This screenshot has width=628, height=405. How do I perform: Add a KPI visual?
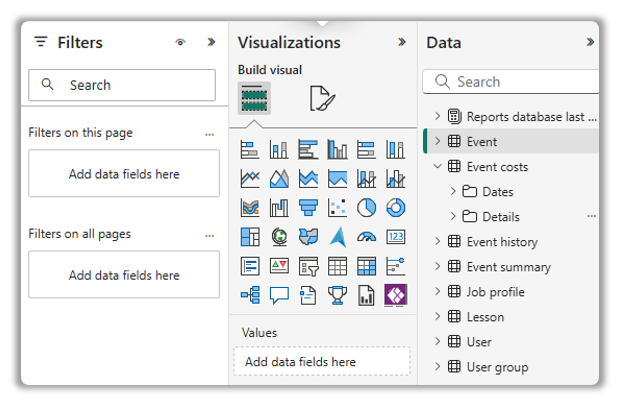pyautogui.click(x=279, y=266)
